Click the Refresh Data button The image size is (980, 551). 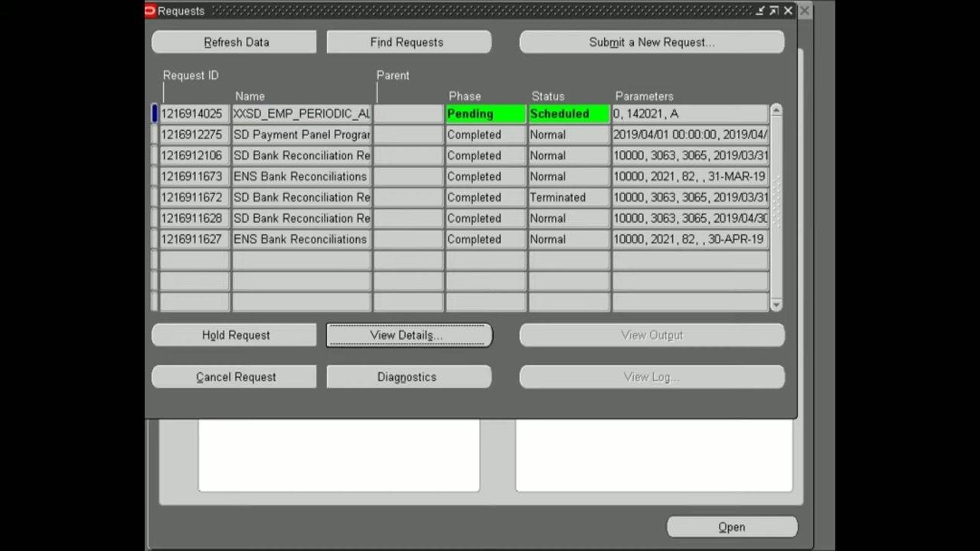tap(234, 42)
